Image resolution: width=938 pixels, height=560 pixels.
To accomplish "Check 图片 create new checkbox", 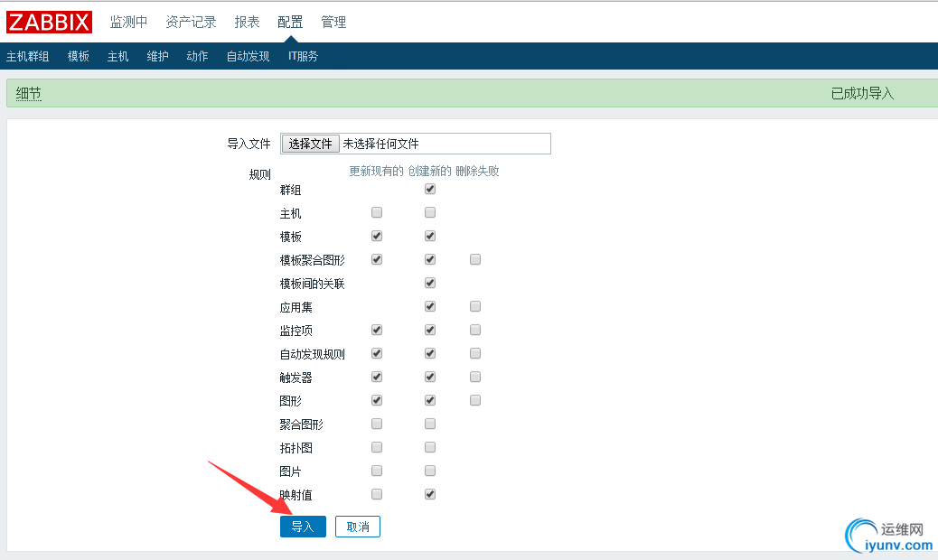I will click(430, 471).
